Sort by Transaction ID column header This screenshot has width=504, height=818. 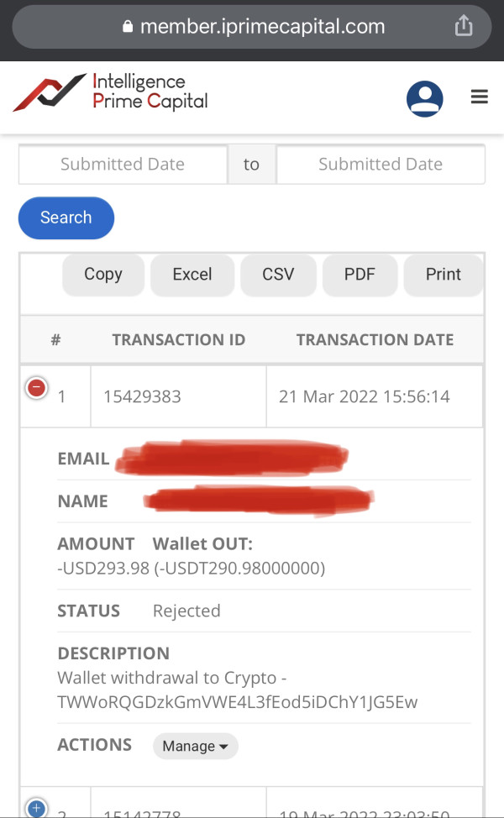coord(178,340)
